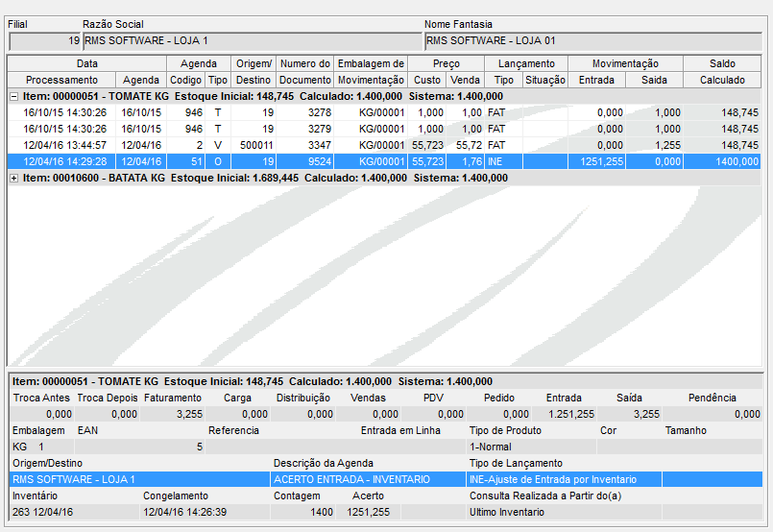The width and height of the screenshot is (773, 532).
Task: Click the Razão Social input field
Action: (253, 41)
